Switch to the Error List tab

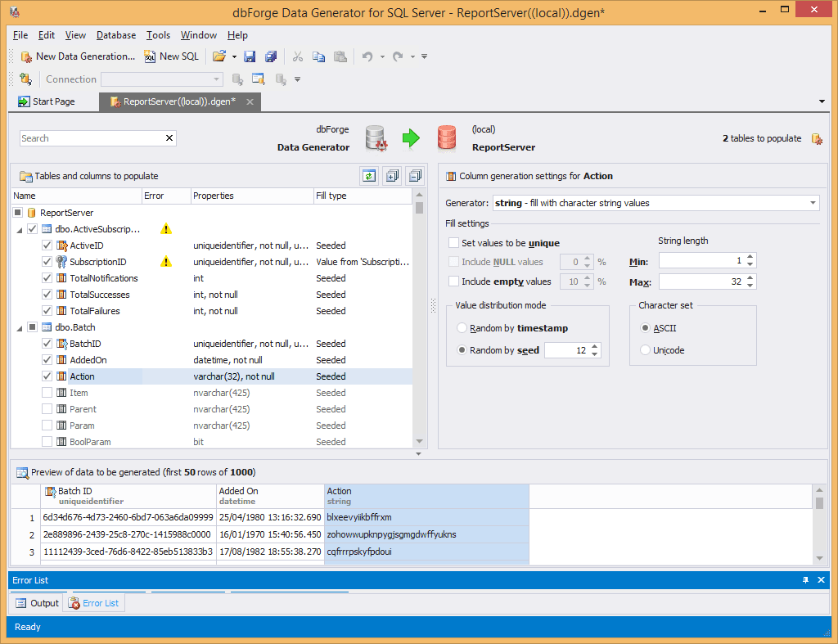pyautogui.click(x=93, y=603)
